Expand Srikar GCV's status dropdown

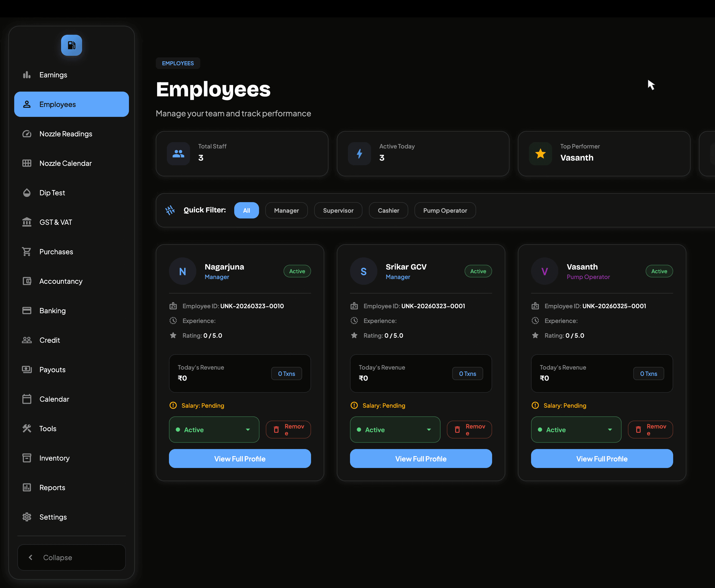pyautogui.click(x=395, y=430)
